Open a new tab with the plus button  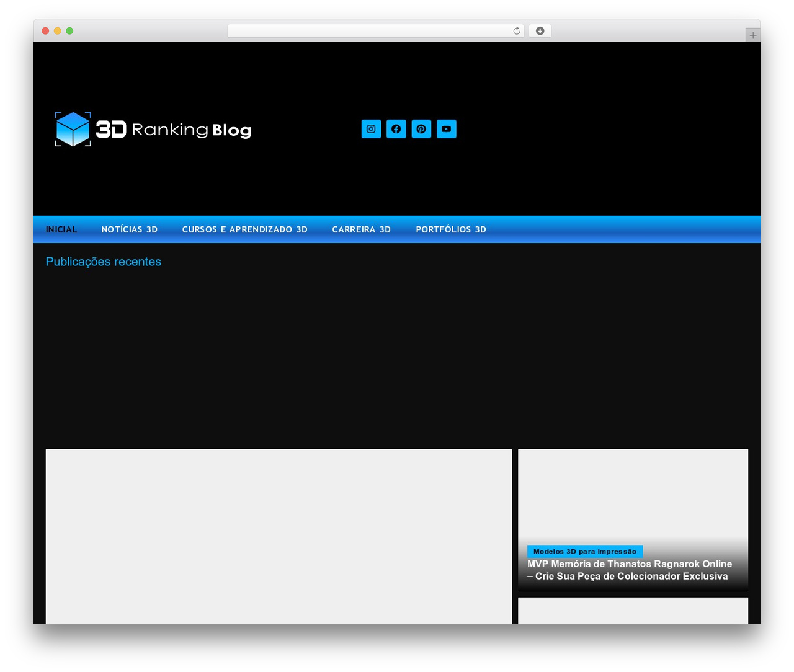click(752, 35)
